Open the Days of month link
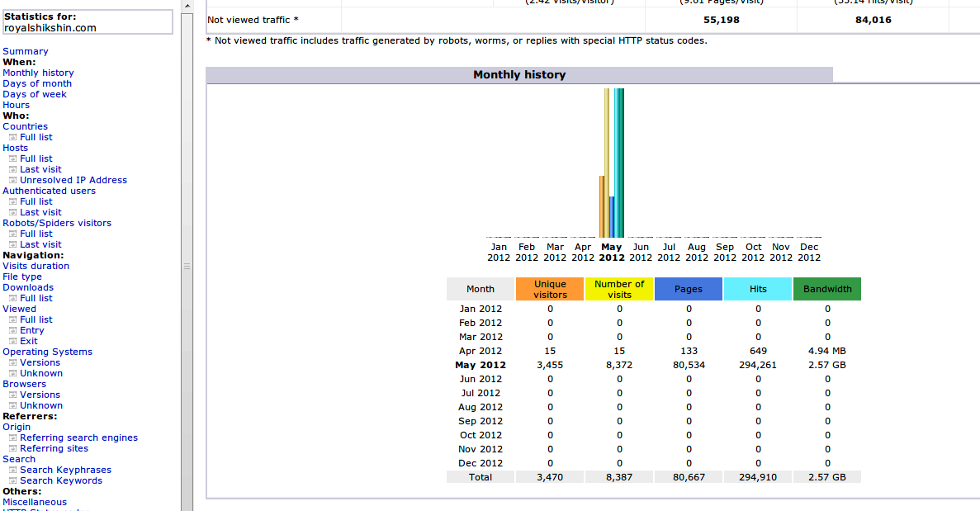Image resolution: width=980 pixels, height=511 pixels. pos(37,83)
